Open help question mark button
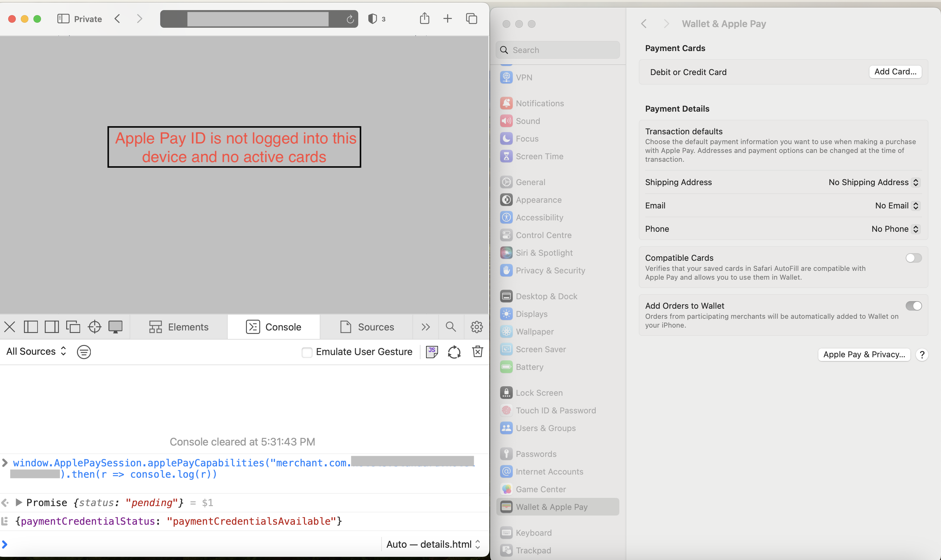 pos(922,355)
